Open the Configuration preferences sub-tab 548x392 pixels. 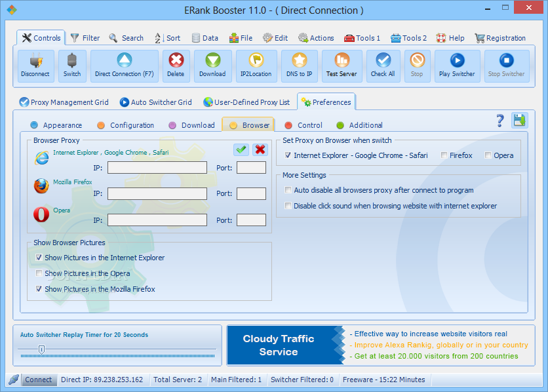coord(126,125)
